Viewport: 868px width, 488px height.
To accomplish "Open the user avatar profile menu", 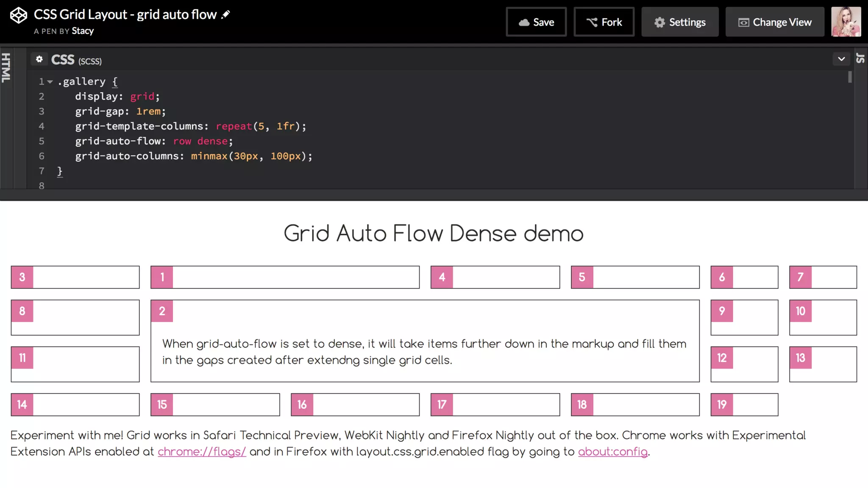I will coord(846,22).
